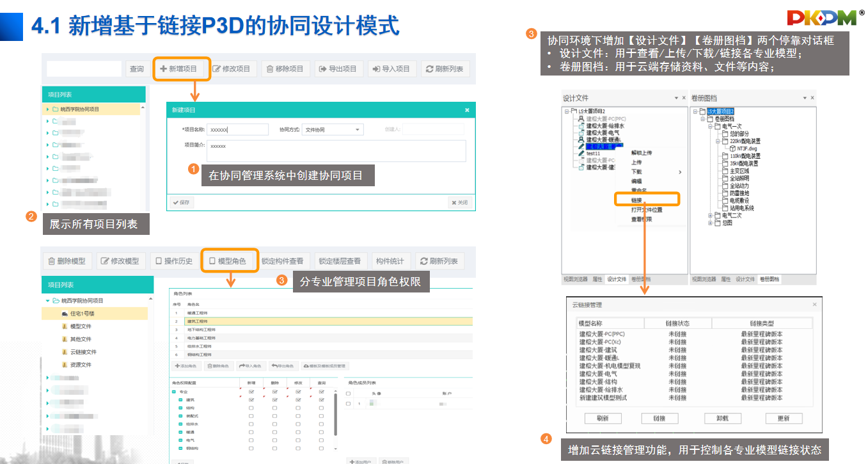Focus the project search input box
The image size is (868, 464).
pos(84,69)
